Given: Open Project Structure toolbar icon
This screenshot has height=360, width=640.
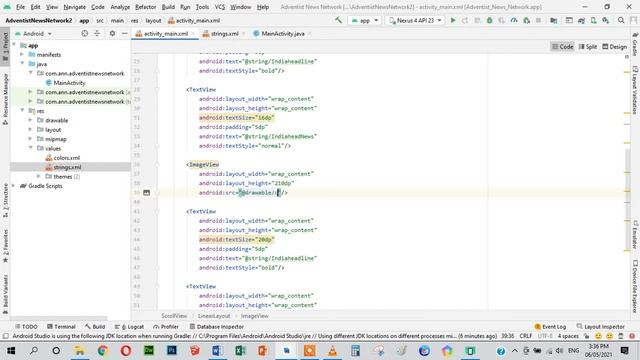Looking at the screenshot, I should tap(553, 20).
